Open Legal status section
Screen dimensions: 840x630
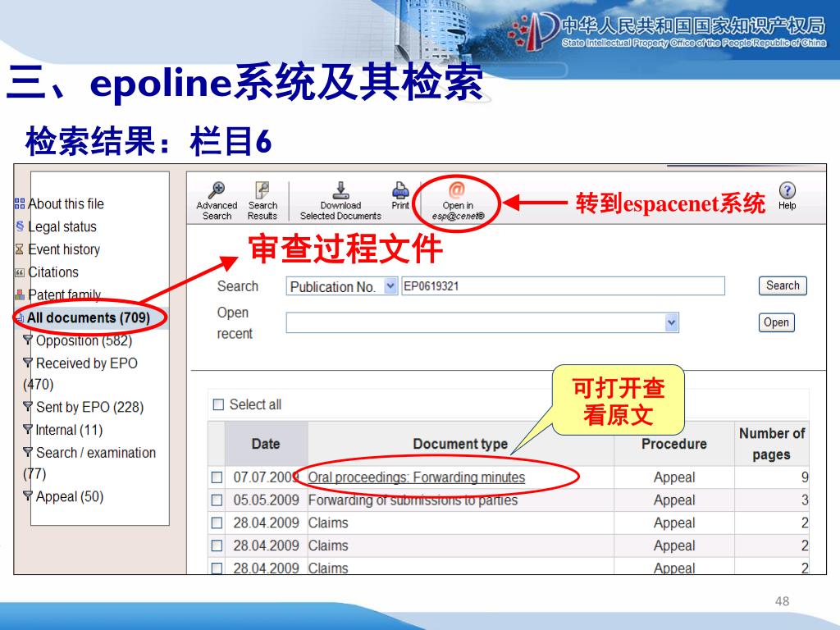[62, 226]
